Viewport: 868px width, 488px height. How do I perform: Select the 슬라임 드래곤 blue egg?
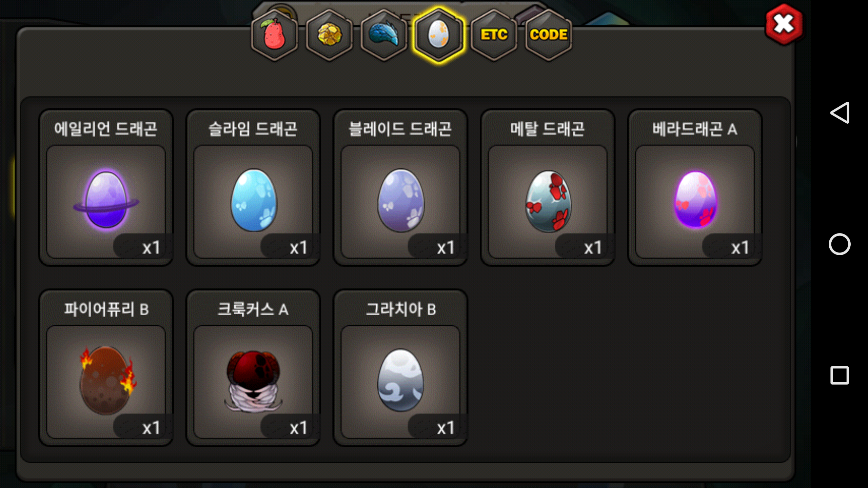253,201
